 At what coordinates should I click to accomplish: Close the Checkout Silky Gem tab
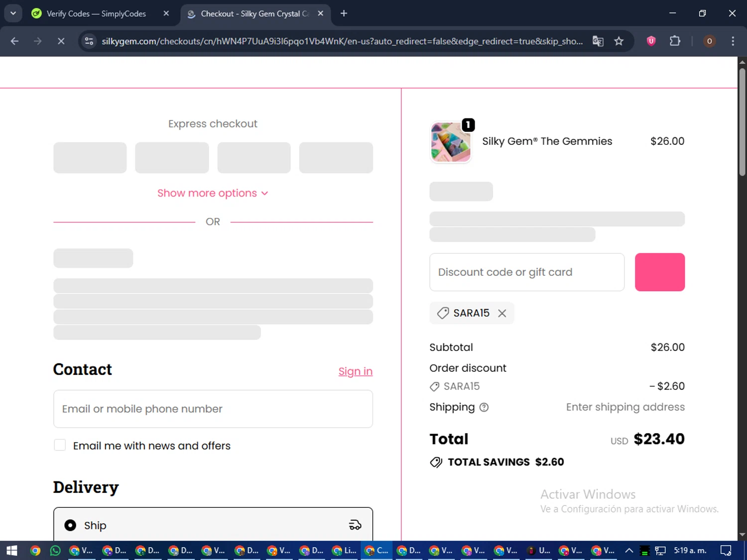point(320,13)
